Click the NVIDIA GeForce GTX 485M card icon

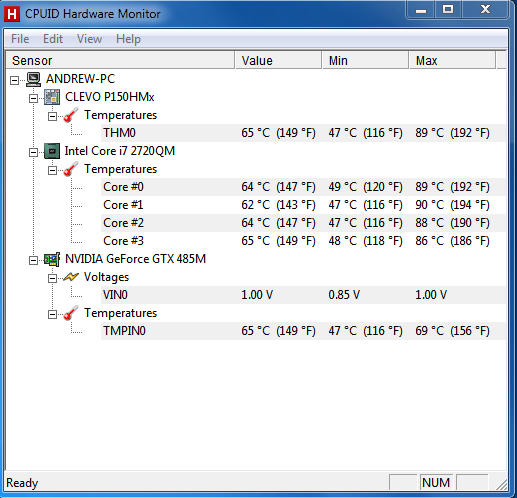click(x=52, y=259)
